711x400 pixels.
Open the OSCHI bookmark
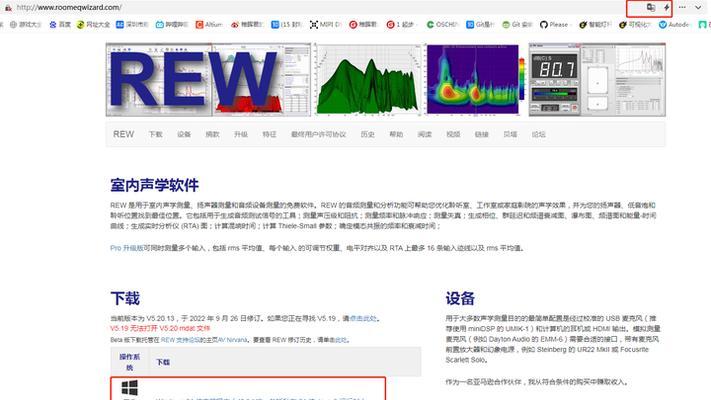443,24
